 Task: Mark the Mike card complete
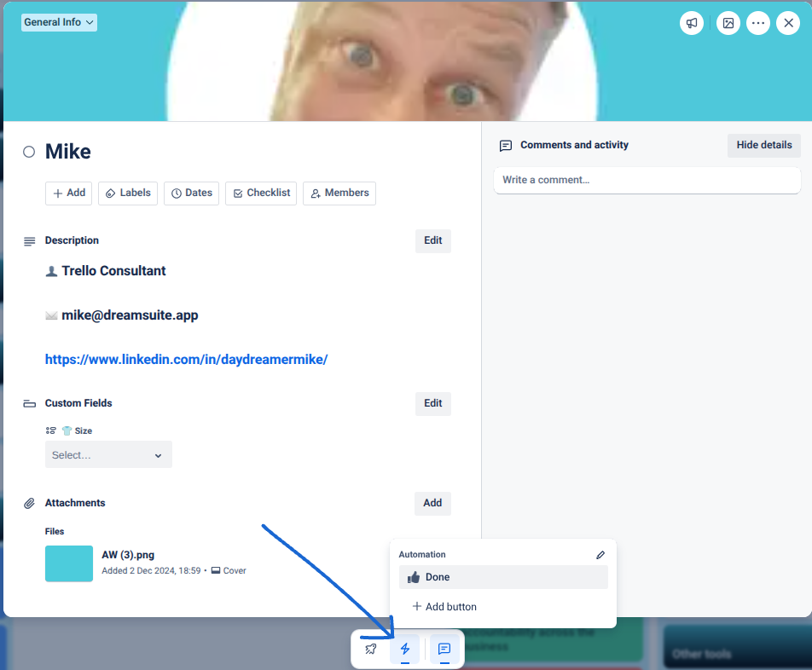pyautogui.click(x=28, y=151)
